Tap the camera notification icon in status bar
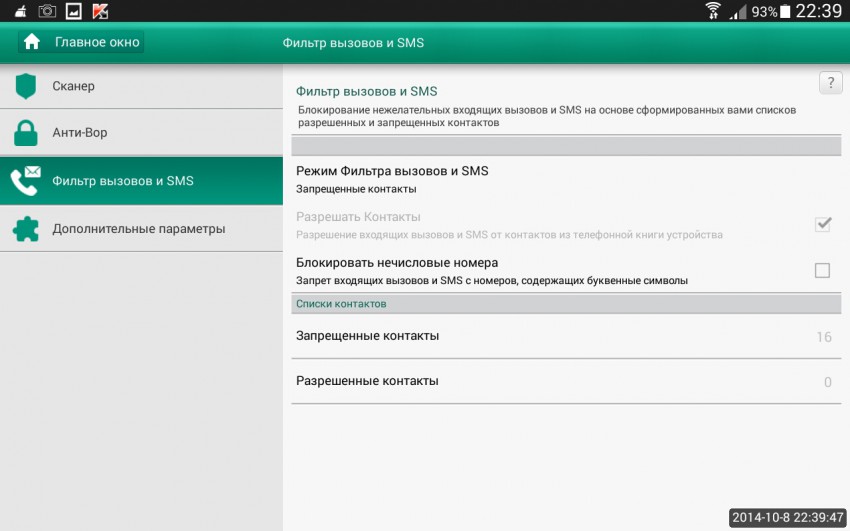Image resolution: width=850 pixels, height=531 pixels. point(47,11)
